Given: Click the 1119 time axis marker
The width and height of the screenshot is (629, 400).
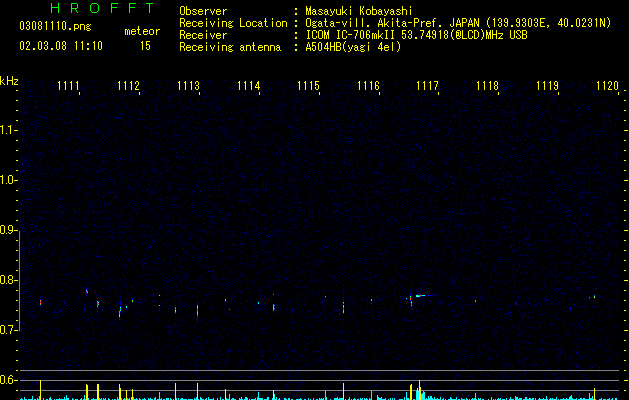Looking at the screenshot, I should tap(547, 86).
